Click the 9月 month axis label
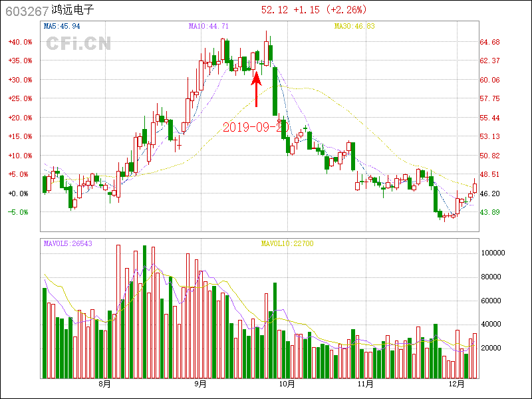Viewport: 532px width, 399px height. coord(201,384)
